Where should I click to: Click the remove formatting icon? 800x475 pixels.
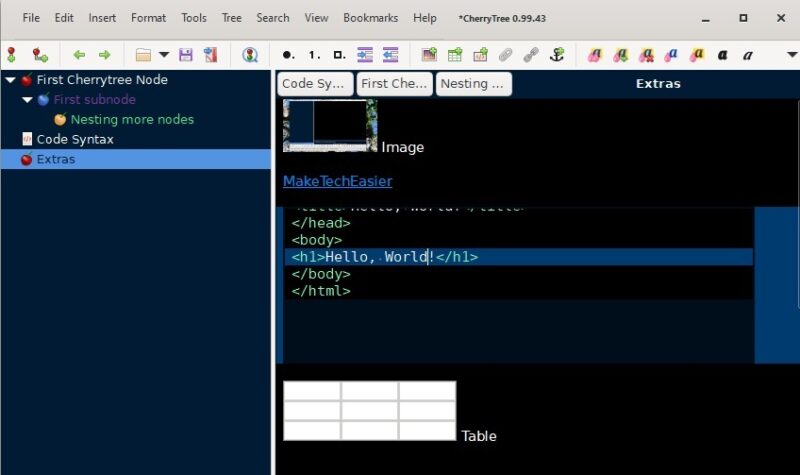[x=646, y=55]
